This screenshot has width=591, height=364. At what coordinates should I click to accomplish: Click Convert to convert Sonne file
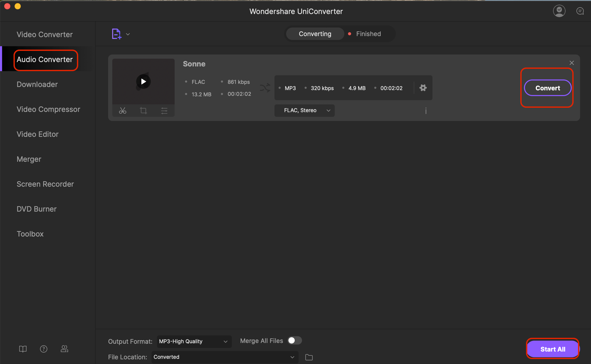(548, 88)
